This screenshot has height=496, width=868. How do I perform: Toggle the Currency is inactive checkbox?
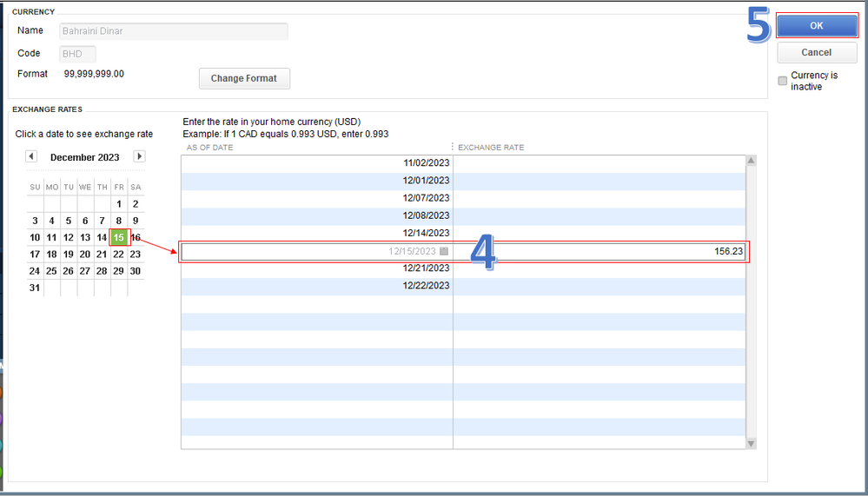(782, 81)
